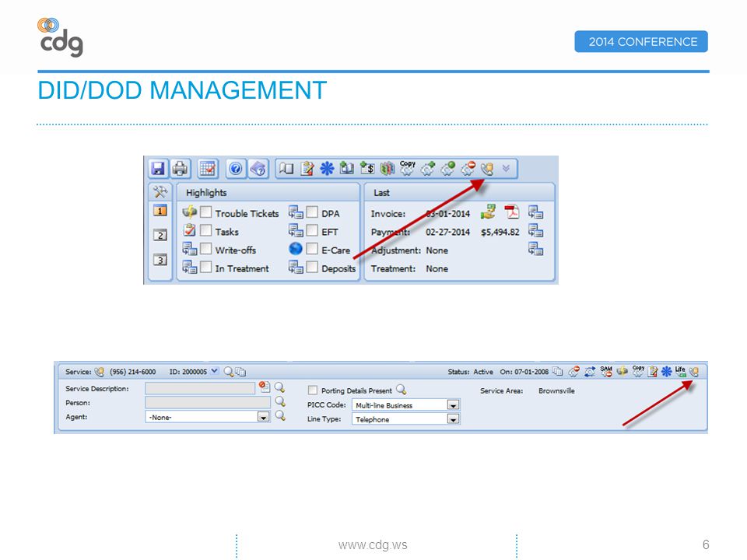The image size is (747, 560).
Task: Click the book with green plus icon
Action: (x=347, y=168)
